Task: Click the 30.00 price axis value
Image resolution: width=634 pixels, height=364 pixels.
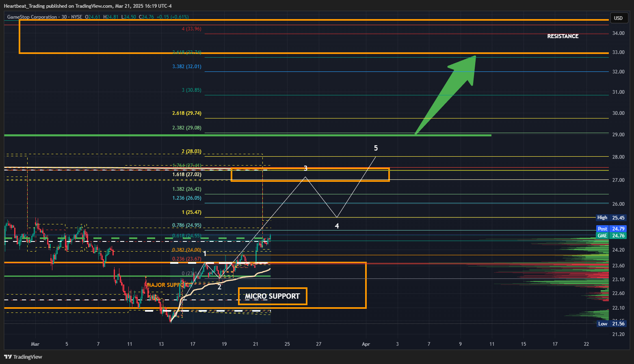Action: click(x=618, y=113)
